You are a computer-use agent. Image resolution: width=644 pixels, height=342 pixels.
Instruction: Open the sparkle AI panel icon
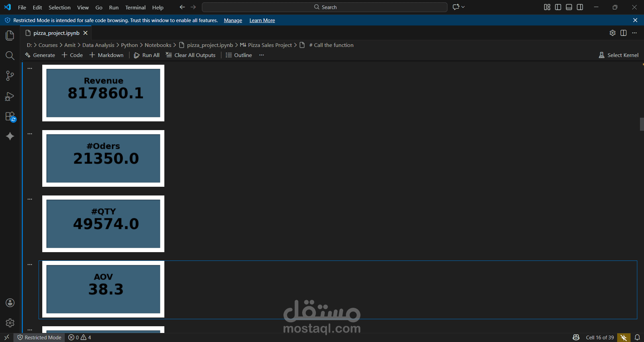tap(10, 136)
